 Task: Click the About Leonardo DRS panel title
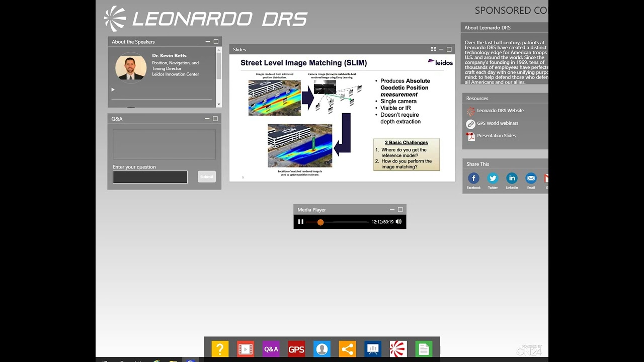488,28
